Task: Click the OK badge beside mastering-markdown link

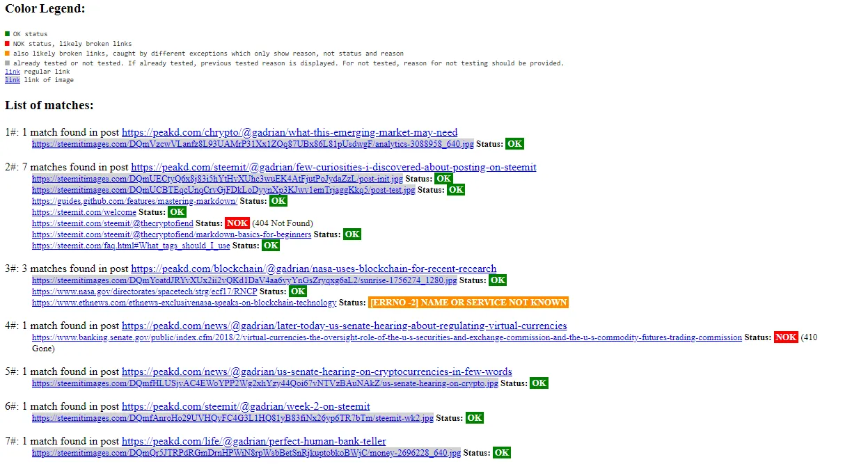Action: (x=278, y=201)
